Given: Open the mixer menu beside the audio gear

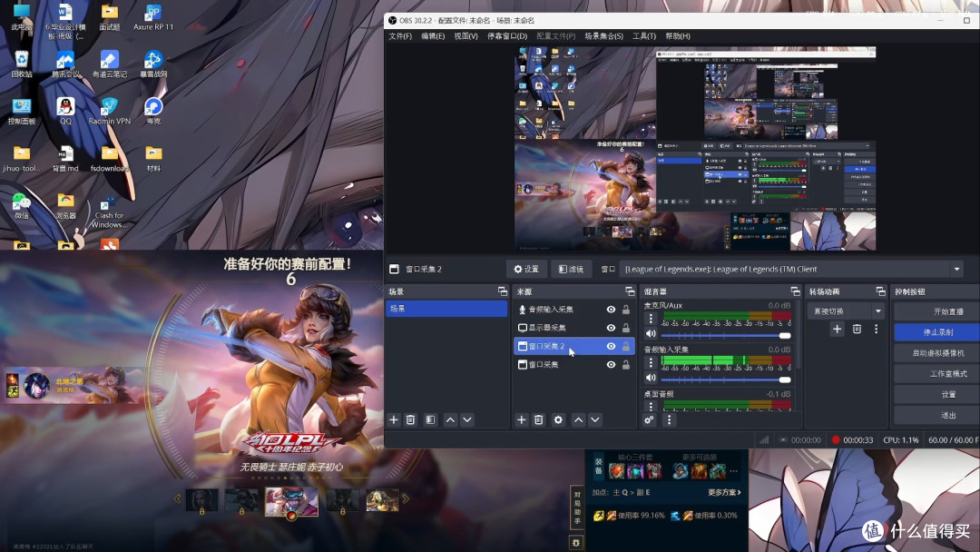Looking at the screenshot, I should 669,420.
